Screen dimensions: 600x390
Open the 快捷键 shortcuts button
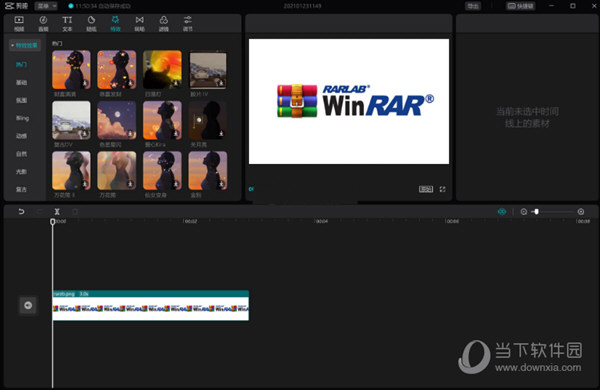point(520,6)
